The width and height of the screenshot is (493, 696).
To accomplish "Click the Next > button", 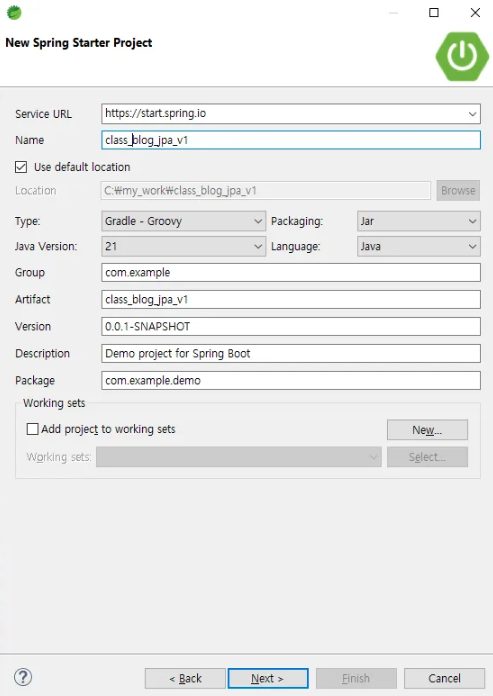I will (x=268, y=678).
